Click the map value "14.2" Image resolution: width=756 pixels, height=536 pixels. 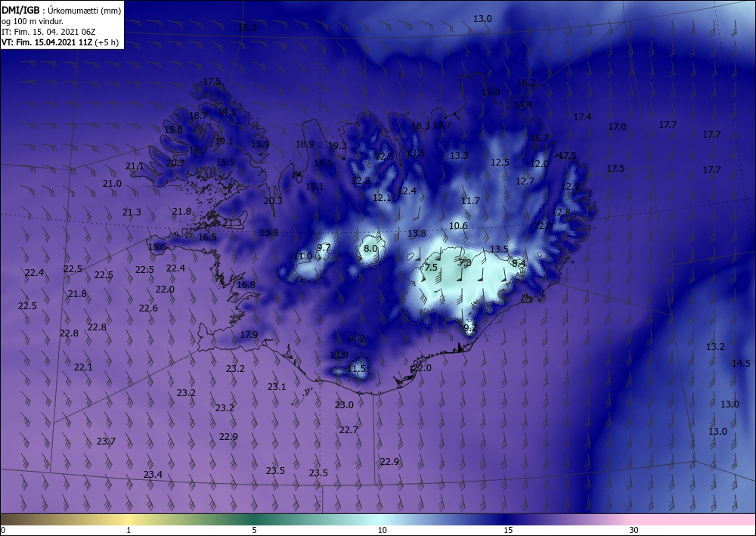356,339
